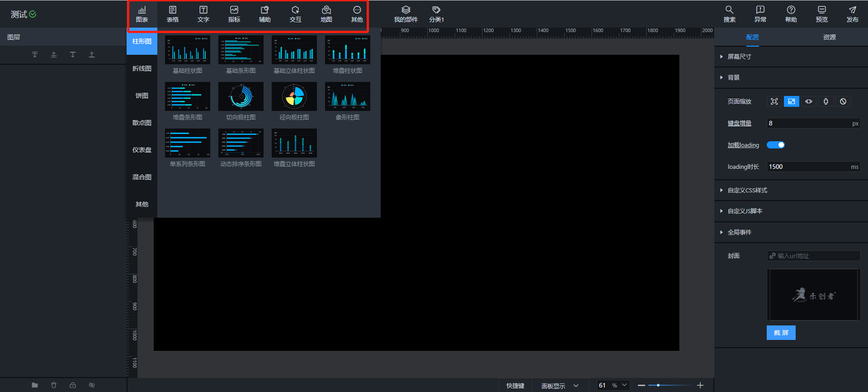The width and height of the screenshot is (868, 392).
Task: Click the 交互 (interaction) toolbar icon
Action: pos(295,14)
